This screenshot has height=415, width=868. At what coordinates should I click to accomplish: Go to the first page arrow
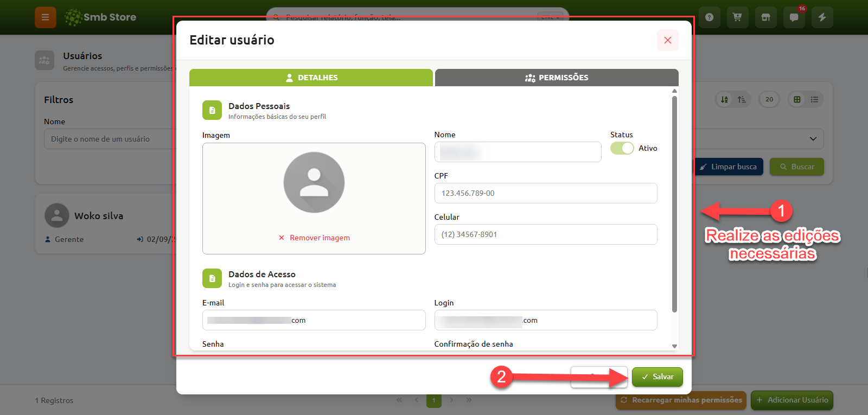tap(399, 400)
